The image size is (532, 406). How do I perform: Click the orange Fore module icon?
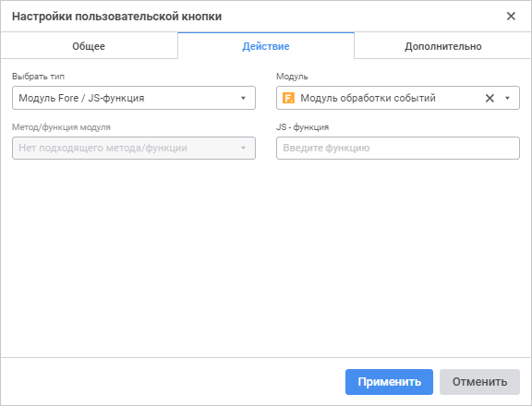pyautogui.click(x=288, y=98)
